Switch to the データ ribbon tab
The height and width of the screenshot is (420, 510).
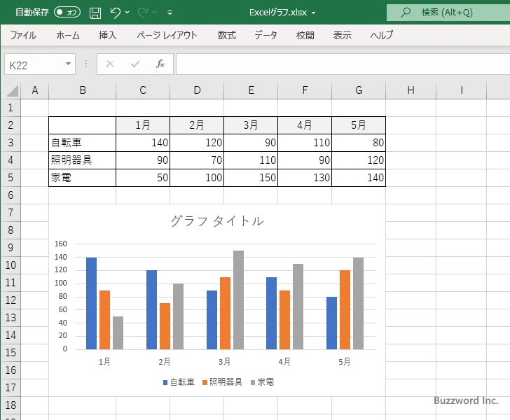coord(266,35)
